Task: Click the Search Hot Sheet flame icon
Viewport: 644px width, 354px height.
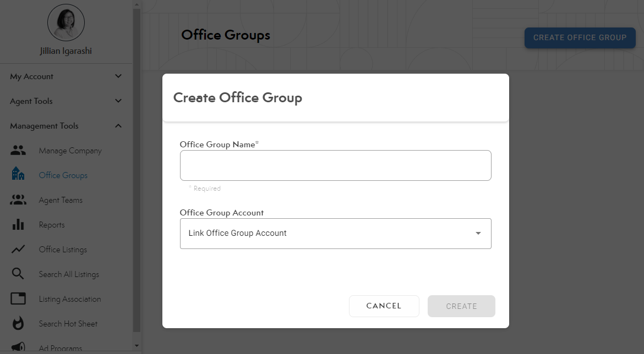Action: click(18, 324)
